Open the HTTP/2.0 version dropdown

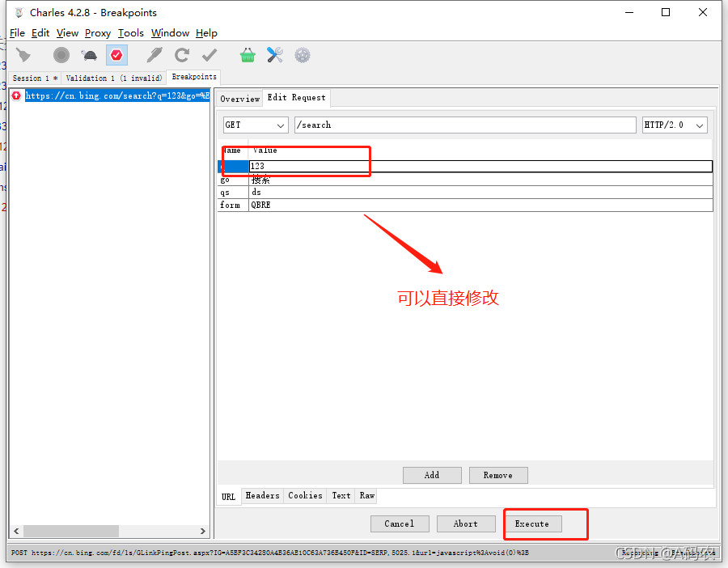[x=674, y=125]
